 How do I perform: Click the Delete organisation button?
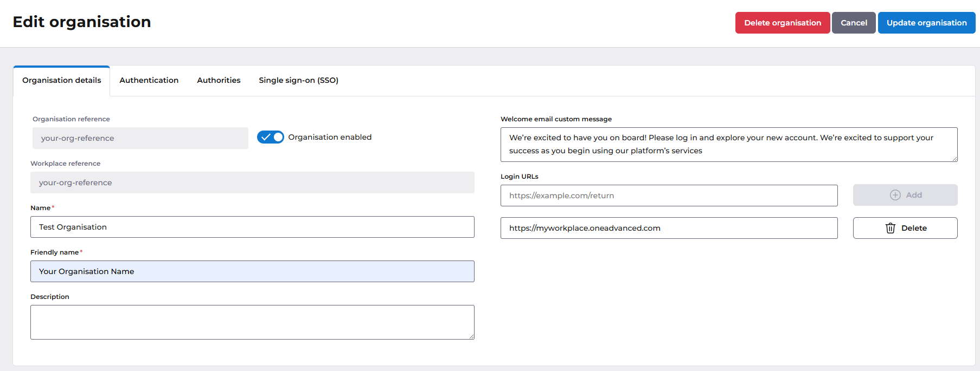(x=782, y=23)
